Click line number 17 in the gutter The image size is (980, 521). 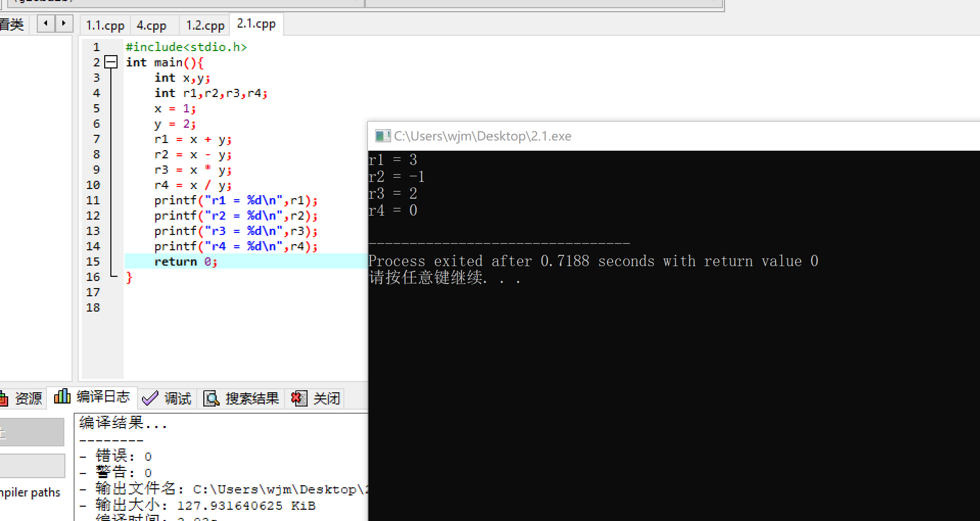point(93,292)
